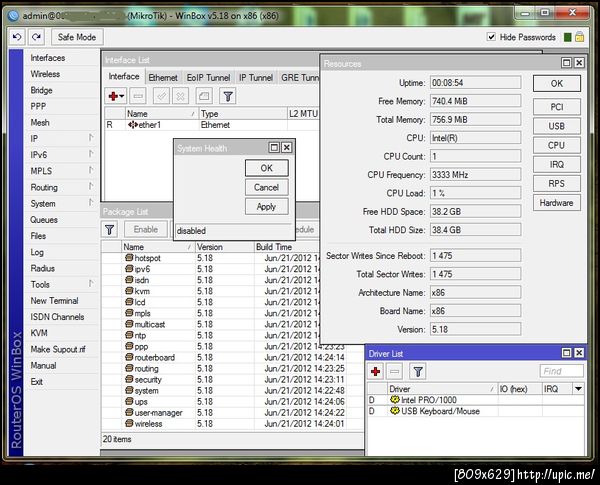Click the Undo arrow in WinBox toolbar
This screenshot has height=485, width=600.
(17, 37)
